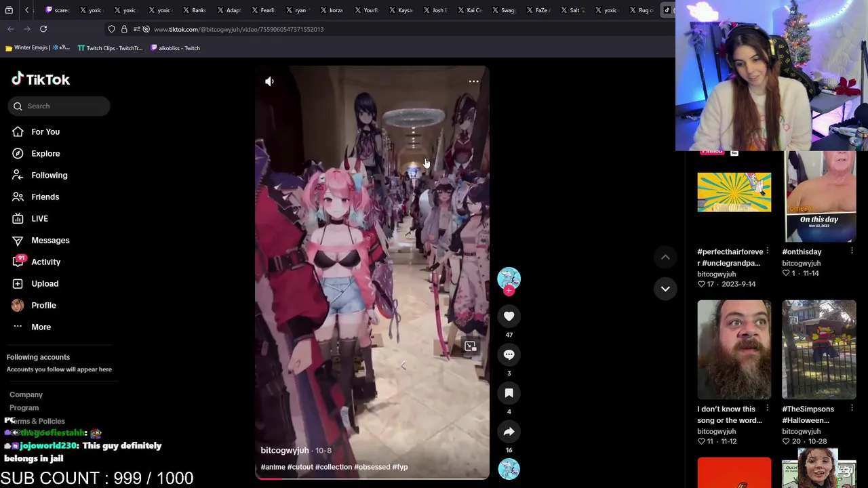
Task: Open options for #perfecthairforever video
Action: pos(767,251)
